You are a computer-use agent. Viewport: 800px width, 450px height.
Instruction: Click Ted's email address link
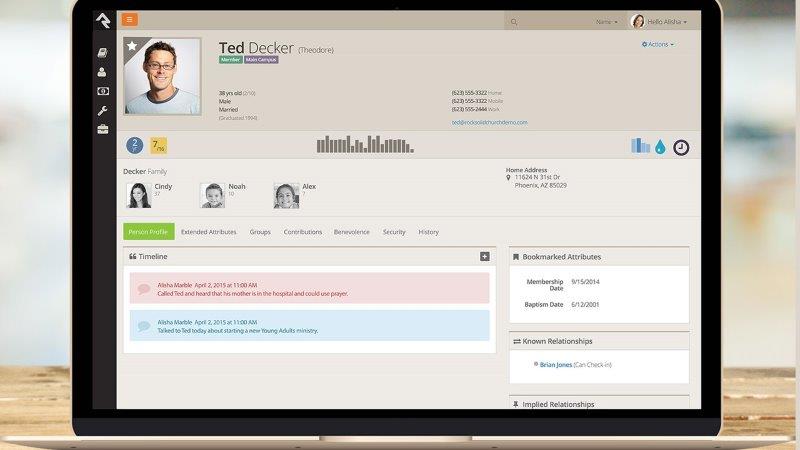pyautogui.click(x=489, y=123)
